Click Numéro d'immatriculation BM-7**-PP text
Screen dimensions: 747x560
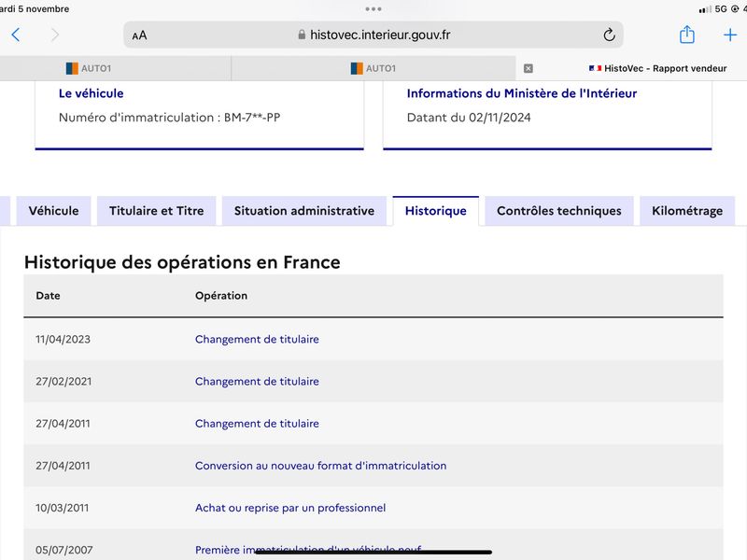pos(169,118)
